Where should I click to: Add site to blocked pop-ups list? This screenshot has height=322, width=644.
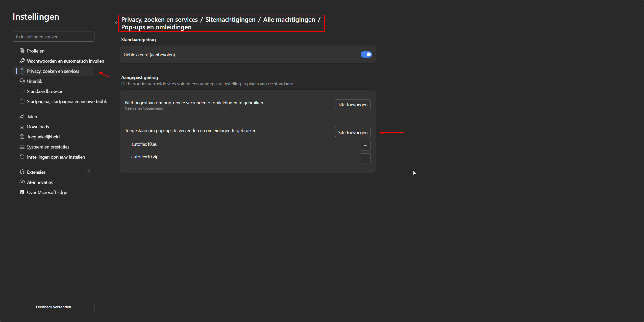(353, 105)
